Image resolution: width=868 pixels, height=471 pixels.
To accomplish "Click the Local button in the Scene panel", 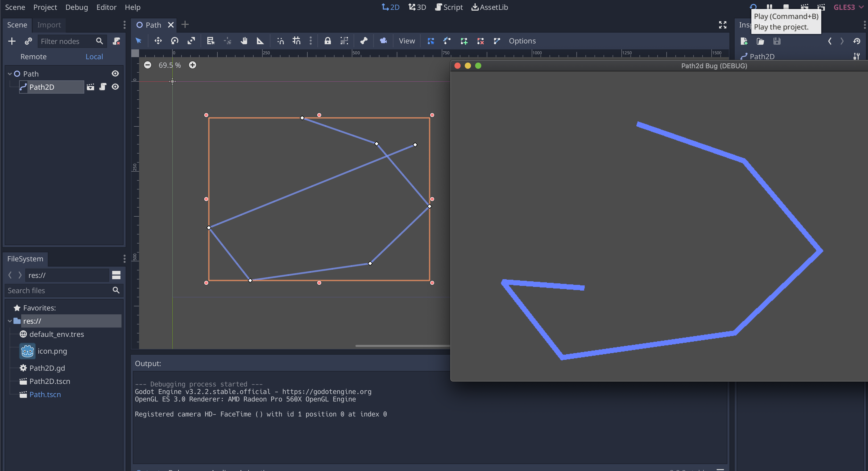I will 94,56.
